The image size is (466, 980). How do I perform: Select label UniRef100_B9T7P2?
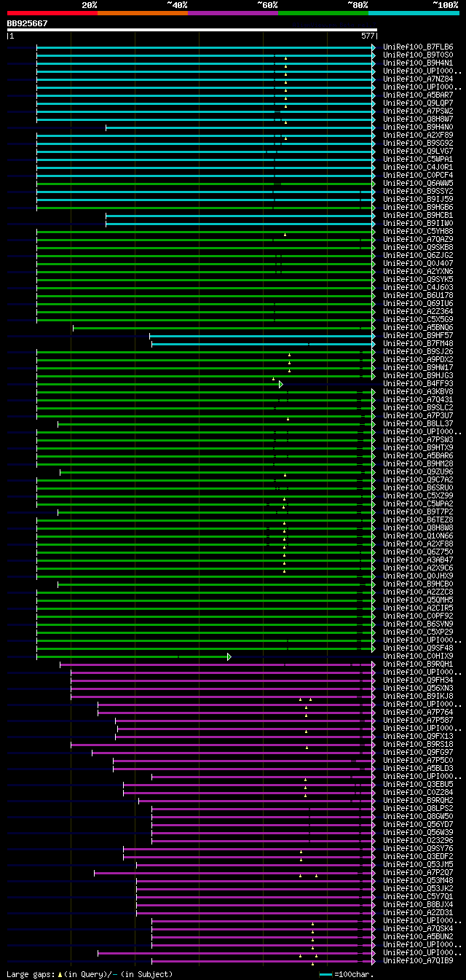click(x=418, y=511)
